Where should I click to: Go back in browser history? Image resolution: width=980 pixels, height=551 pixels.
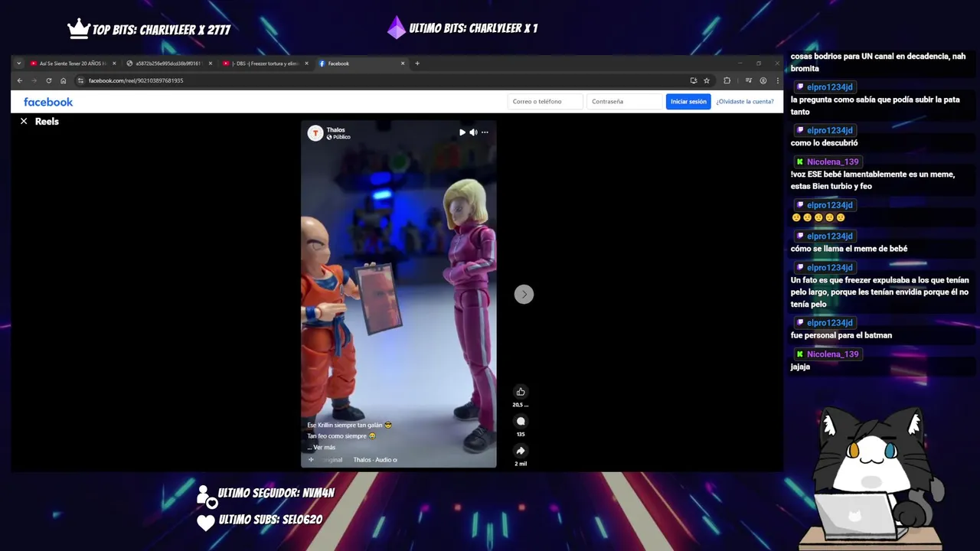20,80
